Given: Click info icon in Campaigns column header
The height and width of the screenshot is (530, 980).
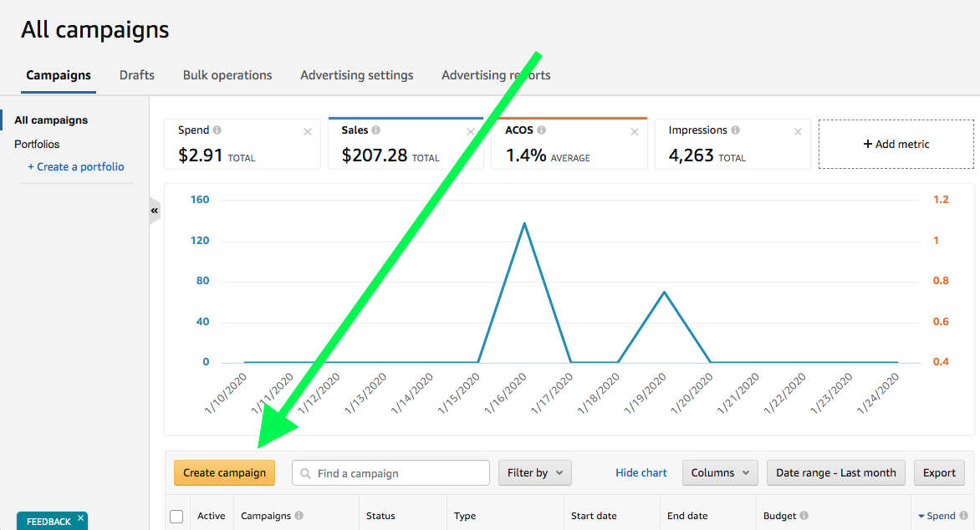Looking at the screenshot, I should [x=299, y=516].
